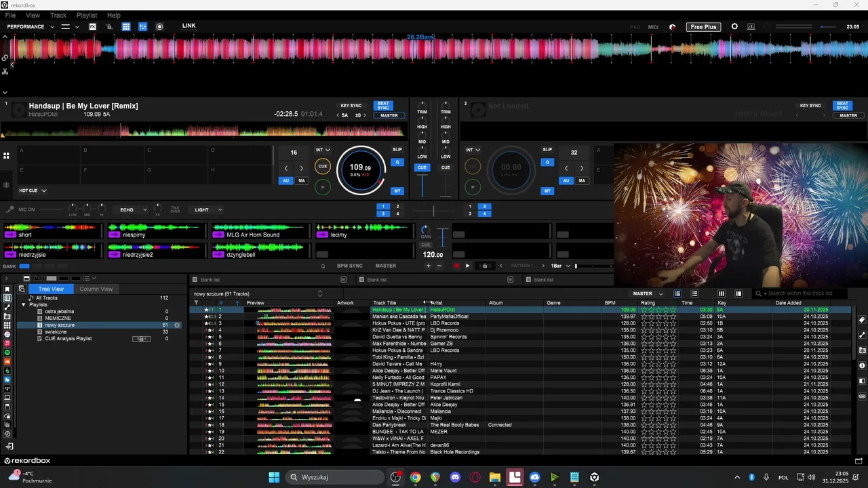
Task: Enable MA manual loop mode on deck 1
Action: [302, 181]
